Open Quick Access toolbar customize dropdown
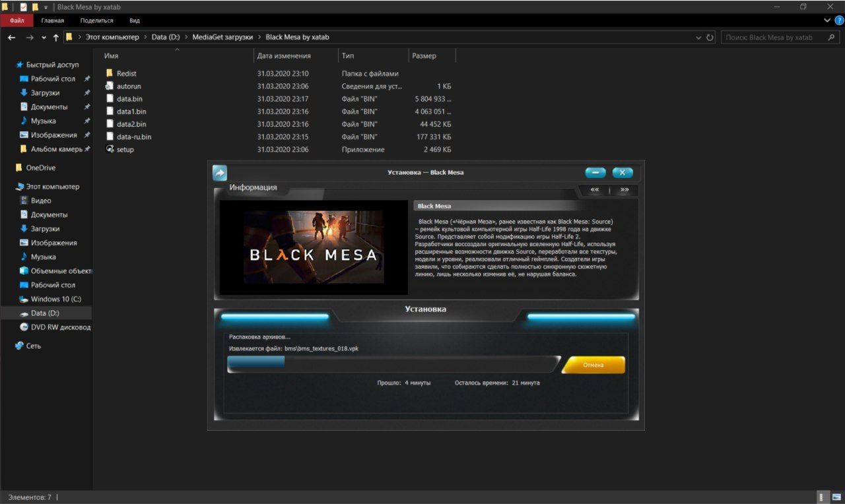The width and height of the screenshot is (845, 504). (x=46, y=7)
